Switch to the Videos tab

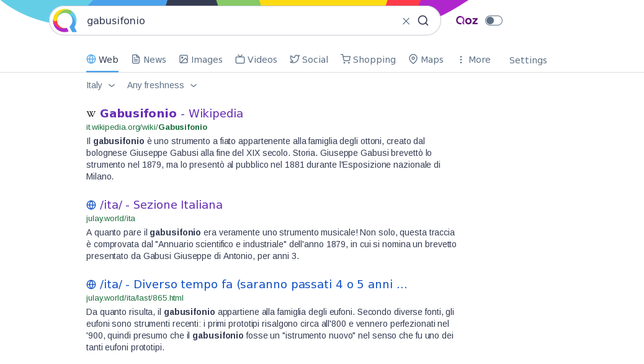pyautogui.click(x=256, y=60)
